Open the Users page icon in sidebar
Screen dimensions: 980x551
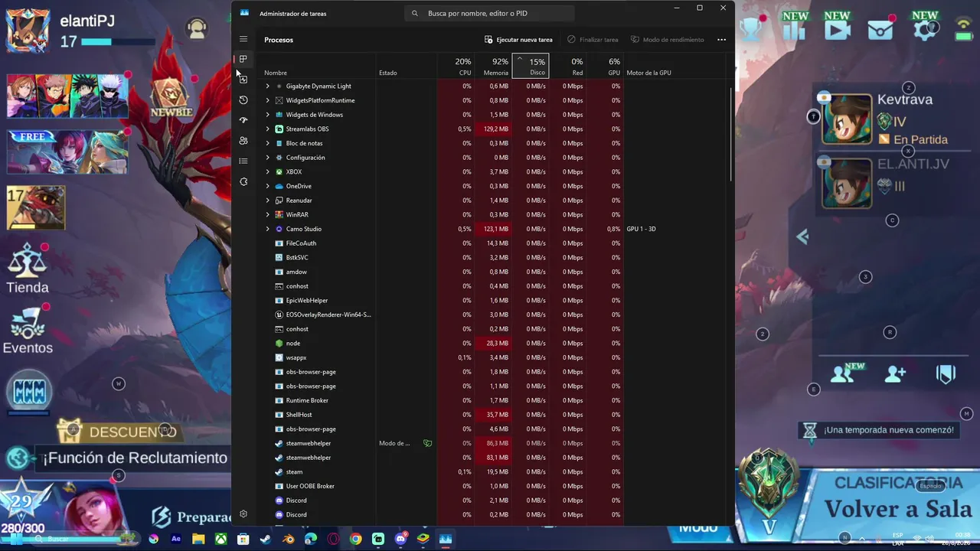click(x=243, y=141)
